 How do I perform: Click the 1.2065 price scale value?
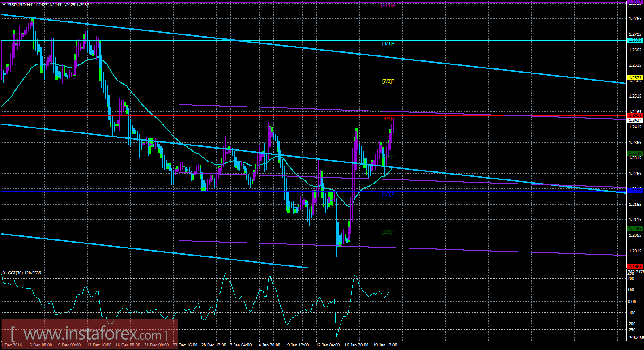635,235
